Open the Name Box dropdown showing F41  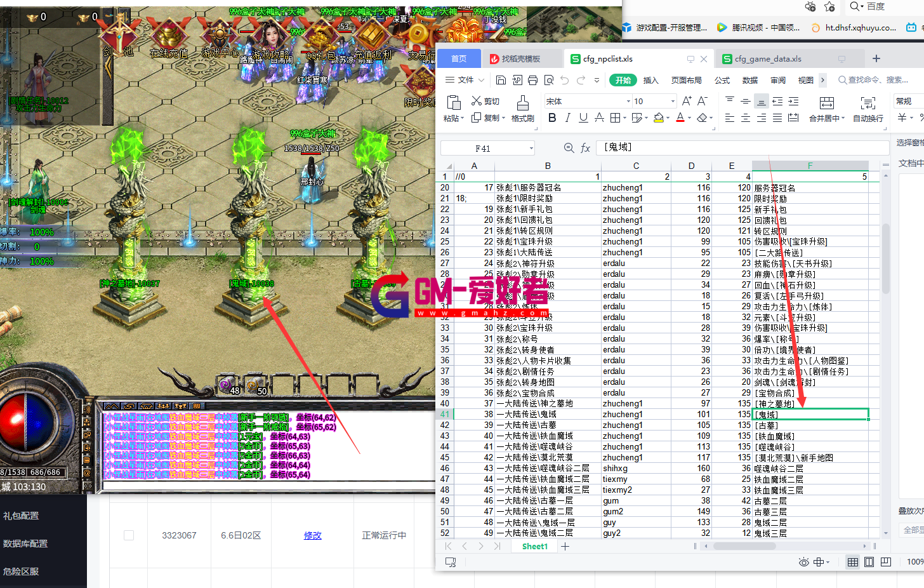coord(531,149)
